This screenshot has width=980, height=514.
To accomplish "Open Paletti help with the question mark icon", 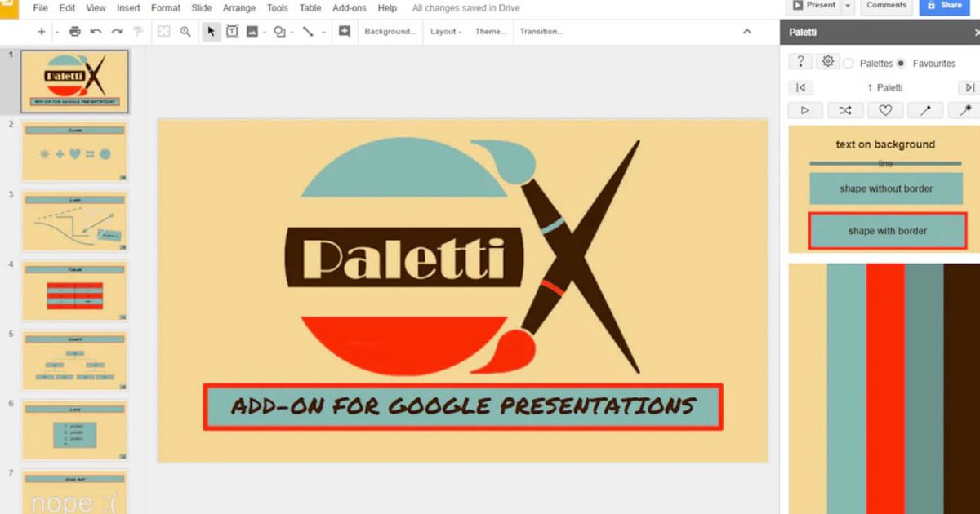I will pyautogui.click(x=800, y=61).
